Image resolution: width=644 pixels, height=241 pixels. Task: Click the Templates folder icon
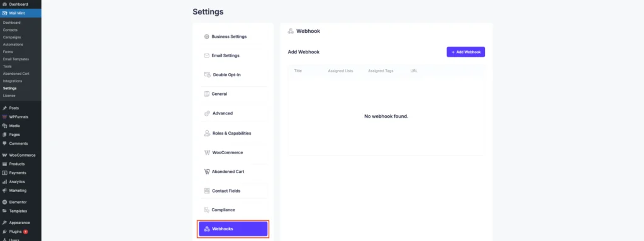click(4, 211)
